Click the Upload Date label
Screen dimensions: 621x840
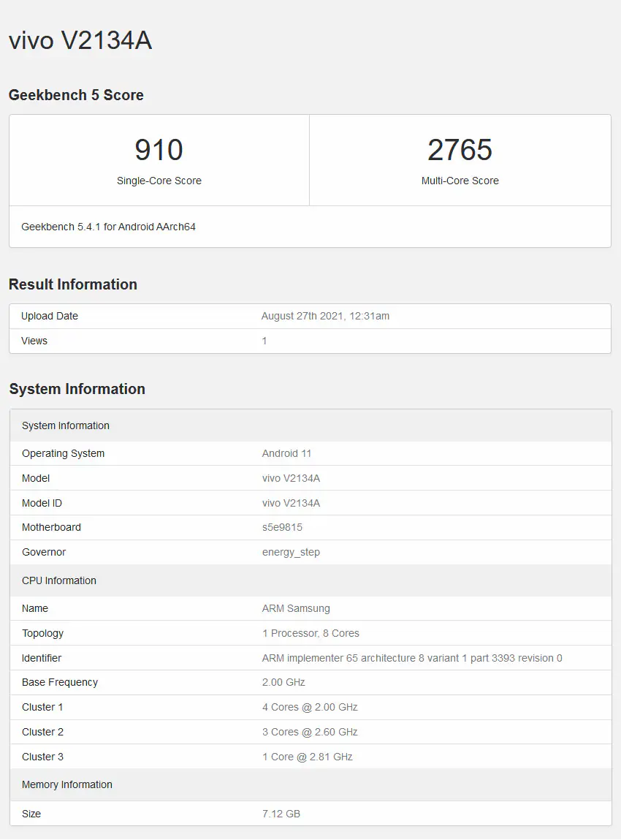coord(49,316)
